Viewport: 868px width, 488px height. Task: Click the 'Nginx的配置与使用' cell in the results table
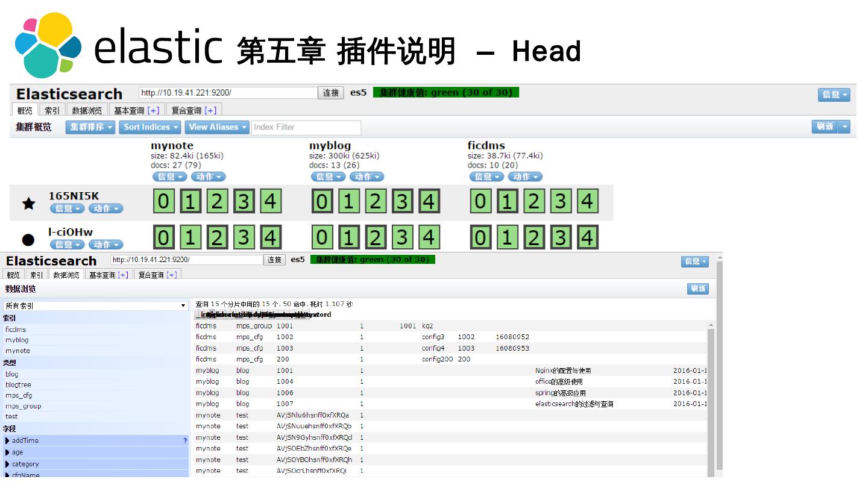(563, 371)
